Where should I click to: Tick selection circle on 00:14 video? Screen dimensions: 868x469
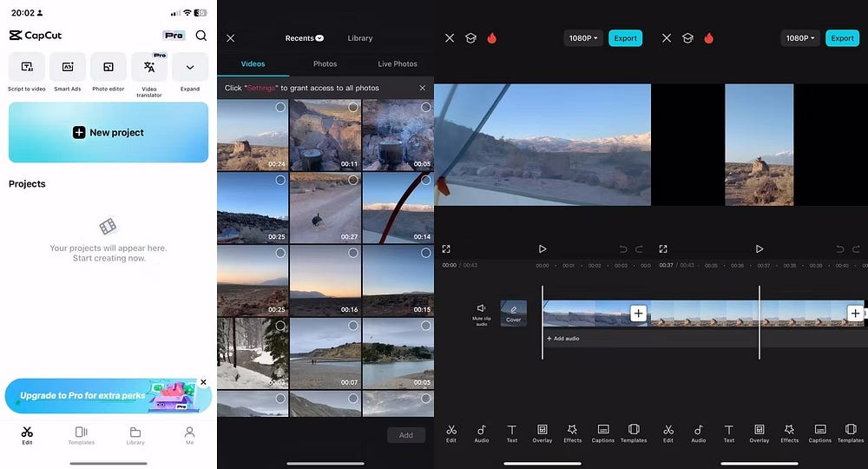click(425, 180)
